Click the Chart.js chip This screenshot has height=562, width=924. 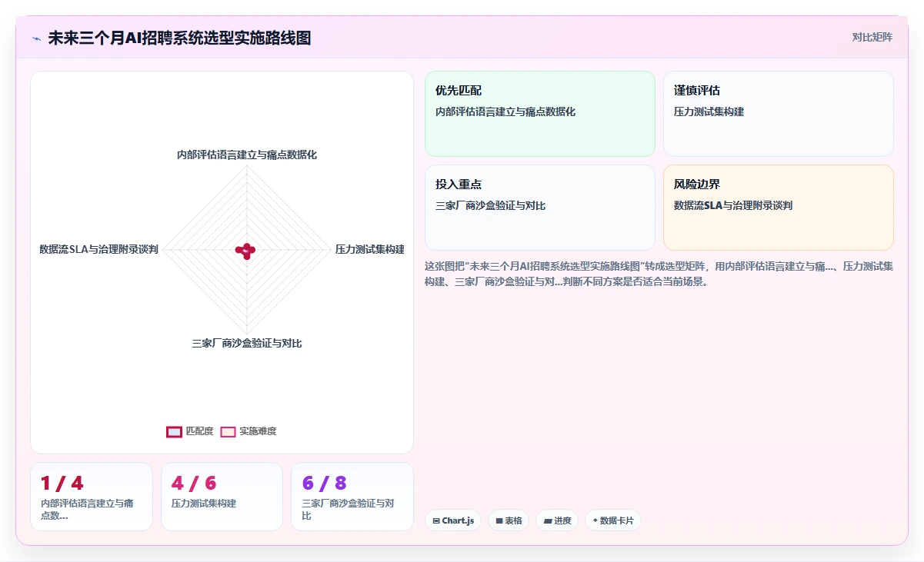click(x=452, y=520)
